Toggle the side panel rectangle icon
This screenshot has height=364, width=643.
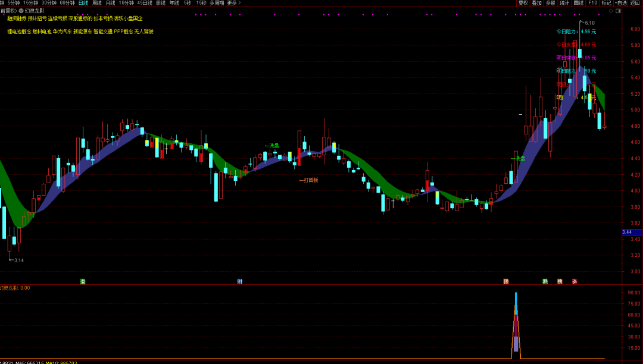[618, 11]
